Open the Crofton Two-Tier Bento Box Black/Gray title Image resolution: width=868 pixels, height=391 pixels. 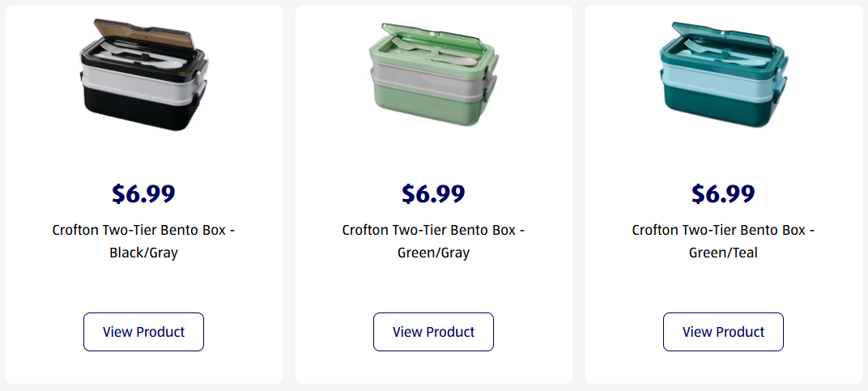pos(144,241)
